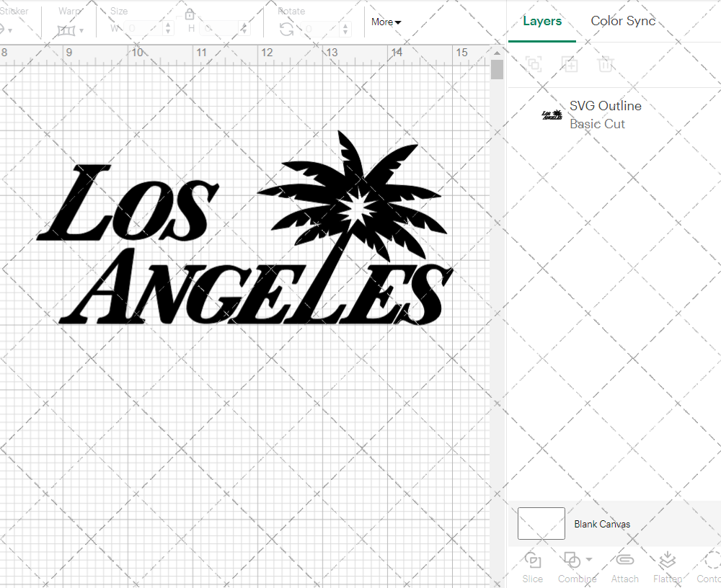This screenshot has width=721, height=588.
Task: Open the Combine options dropdown arrow
Action: 589,561
